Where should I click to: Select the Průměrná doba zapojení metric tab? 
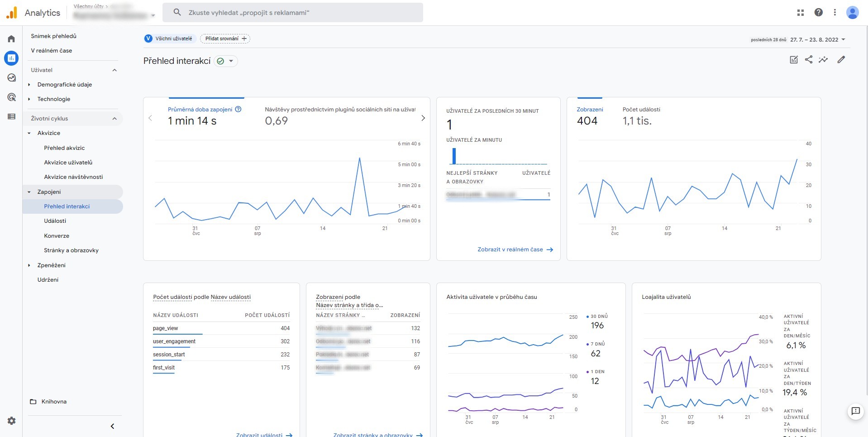205,116
